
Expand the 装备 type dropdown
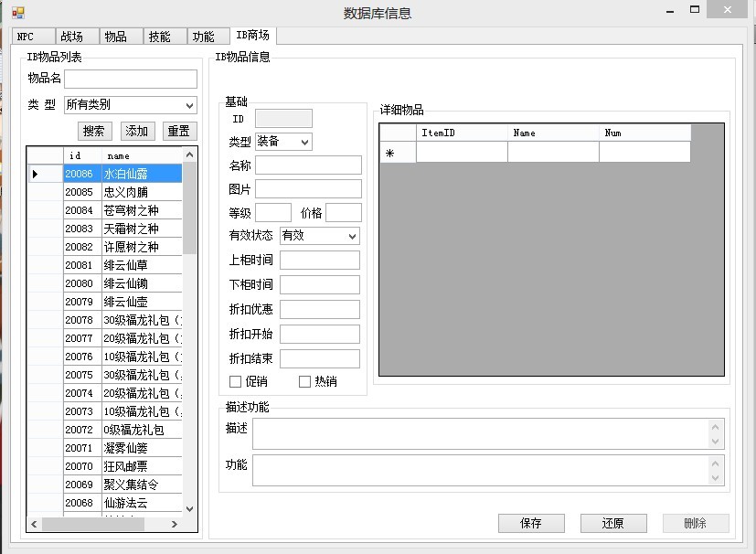[x=283, y=142]
